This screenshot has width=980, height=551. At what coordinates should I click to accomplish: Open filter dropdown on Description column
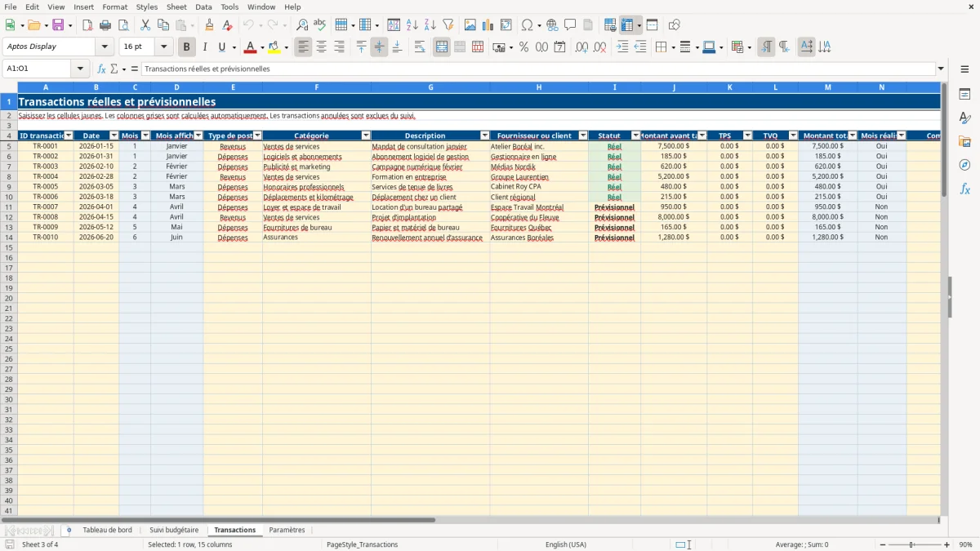(x=485, y=136)
